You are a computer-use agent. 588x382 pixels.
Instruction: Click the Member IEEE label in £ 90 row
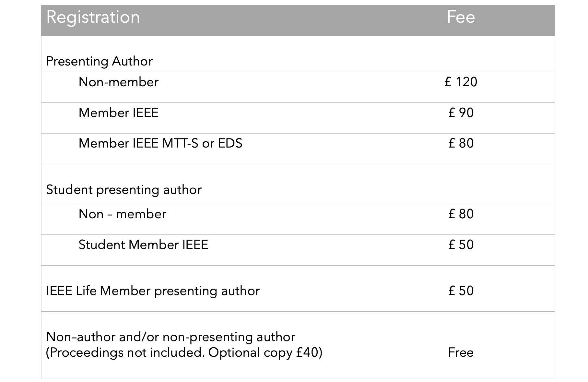coord(118,113)
